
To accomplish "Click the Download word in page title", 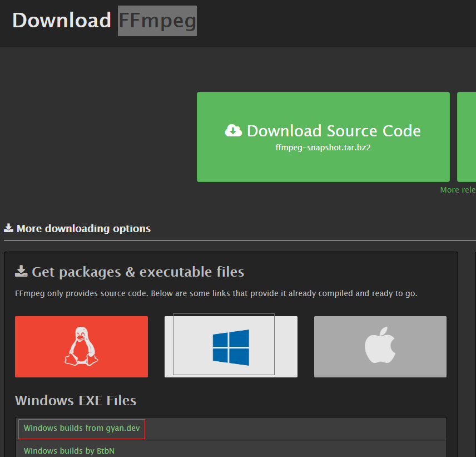I will pos(62,21).
